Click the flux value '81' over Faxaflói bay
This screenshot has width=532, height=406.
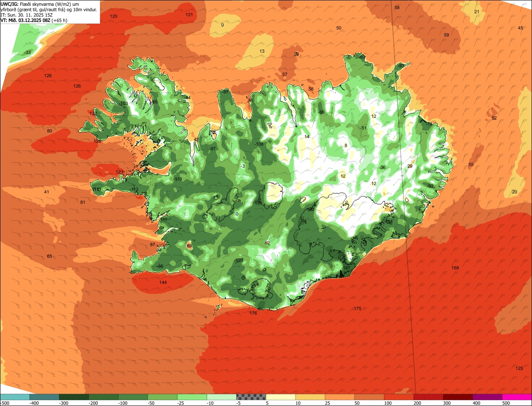coord(83,202)
